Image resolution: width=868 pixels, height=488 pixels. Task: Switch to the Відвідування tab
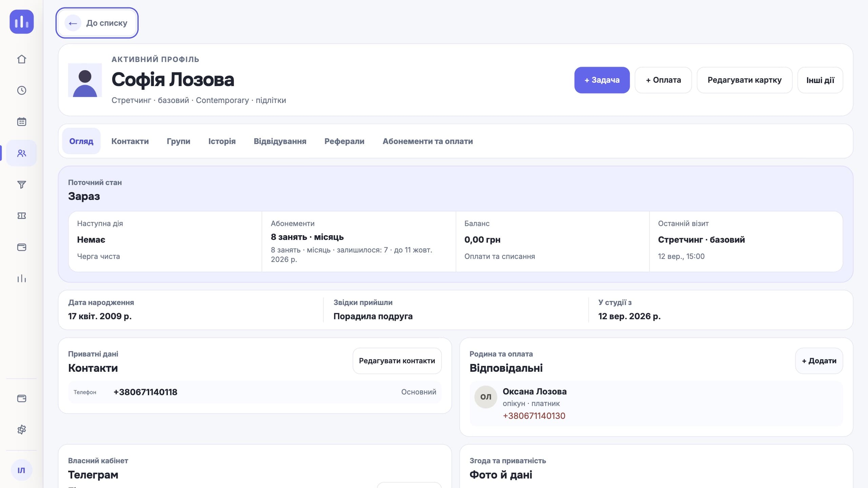pyautogui.click(x=280, y=141)
